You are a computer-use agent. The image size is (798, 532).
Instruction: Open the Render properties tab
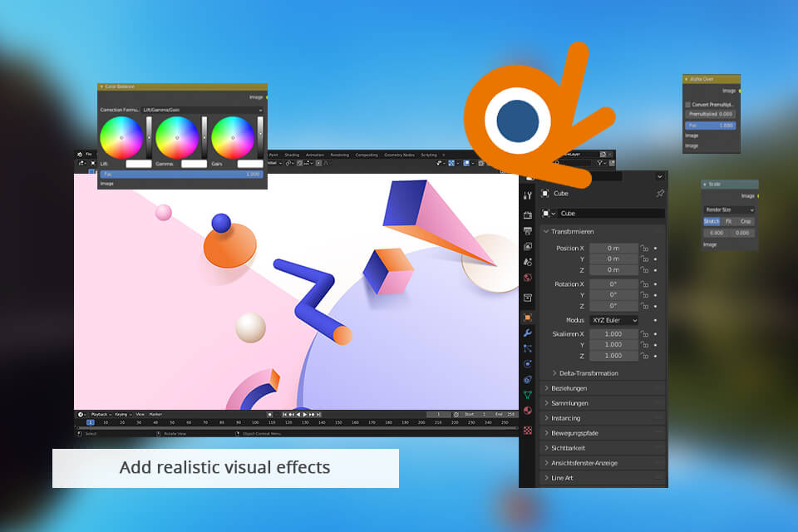(x=528, y=215)
